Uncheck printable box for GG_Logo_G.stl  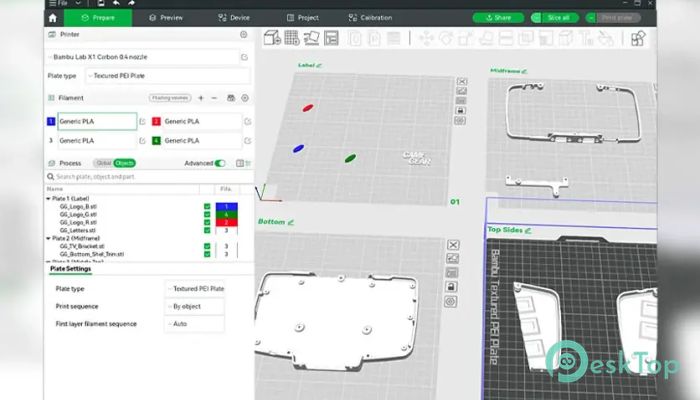click(207, 215)
